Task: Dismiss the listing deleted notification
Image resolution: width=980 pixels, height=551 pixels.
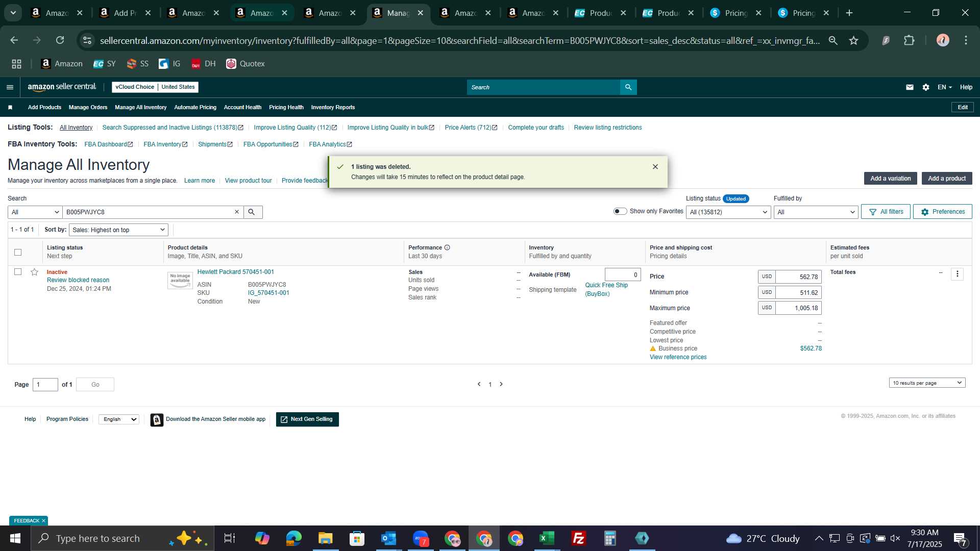Action: (655, 167)
